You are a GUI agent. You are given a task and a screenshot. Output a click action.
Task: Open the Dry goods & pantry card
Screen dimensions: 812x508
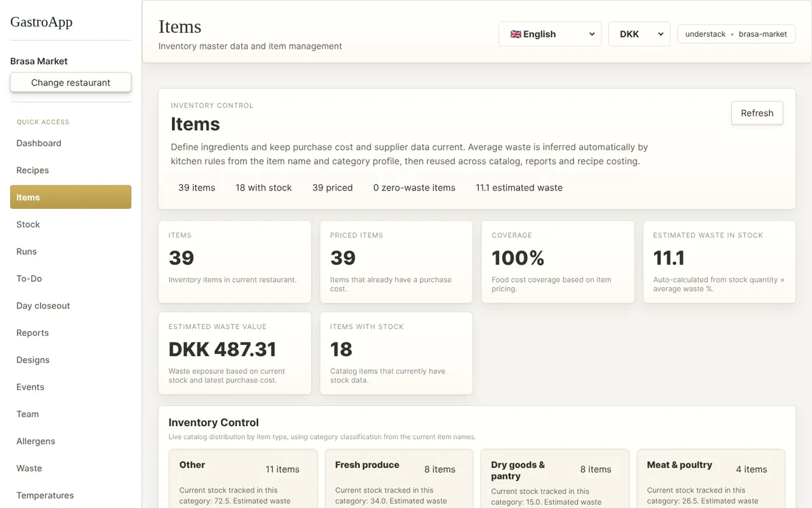tap(555, 479)
